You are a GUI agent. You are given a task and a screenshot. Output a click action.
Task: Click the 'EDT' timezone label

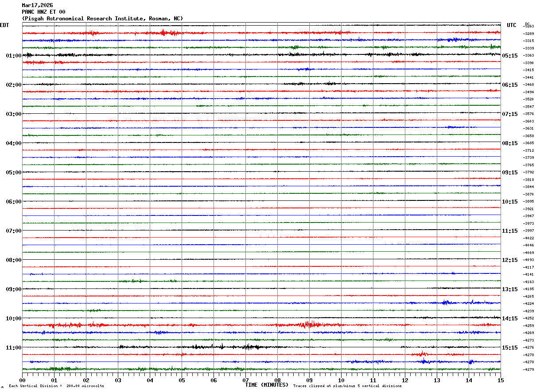(4, 25)
